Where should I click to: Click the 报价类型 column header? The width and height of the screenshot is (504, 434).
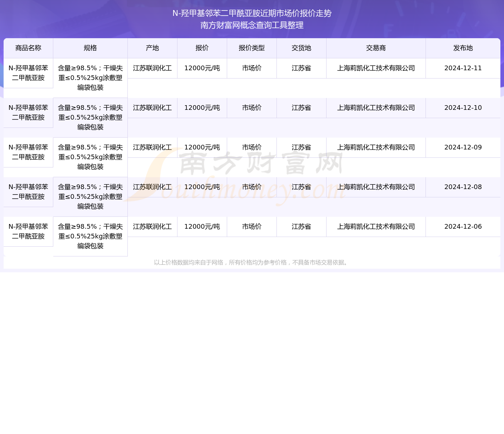(252, 48)
